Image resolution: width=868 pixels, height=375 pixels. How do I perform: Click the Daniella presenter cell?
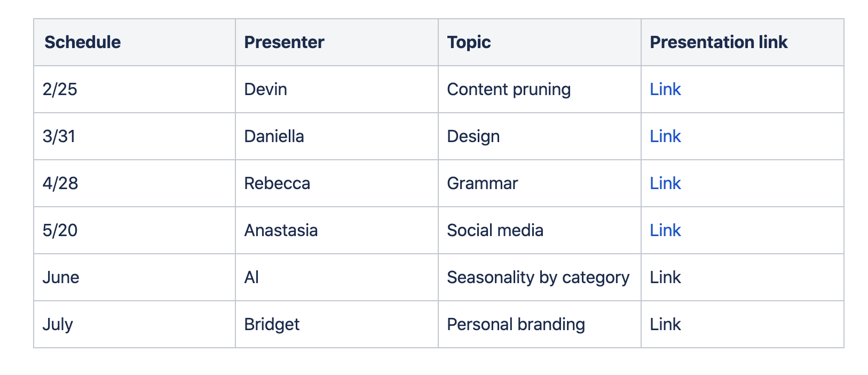pyautogui.click(x=274, y=136)
